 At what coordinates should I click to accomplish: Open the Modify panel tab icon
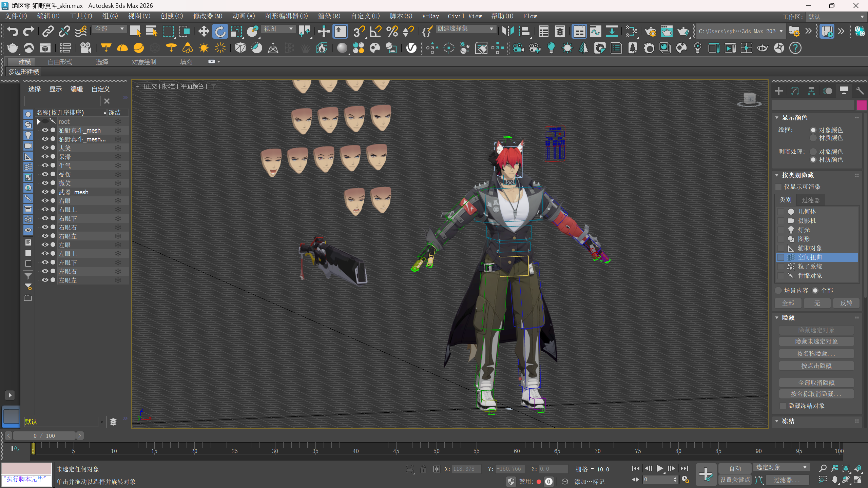[795, 91]
